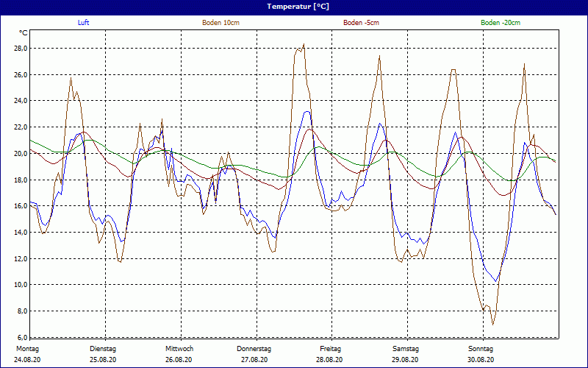Click the date 24.08.20

pyautogui.click(x=27, y=360)
